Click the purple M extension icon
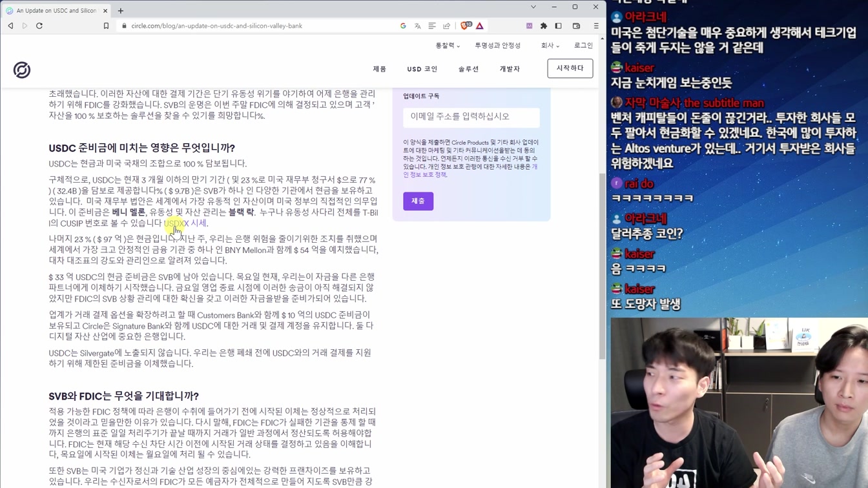Viewport: 868px width, 488px height. pos(529,26)
